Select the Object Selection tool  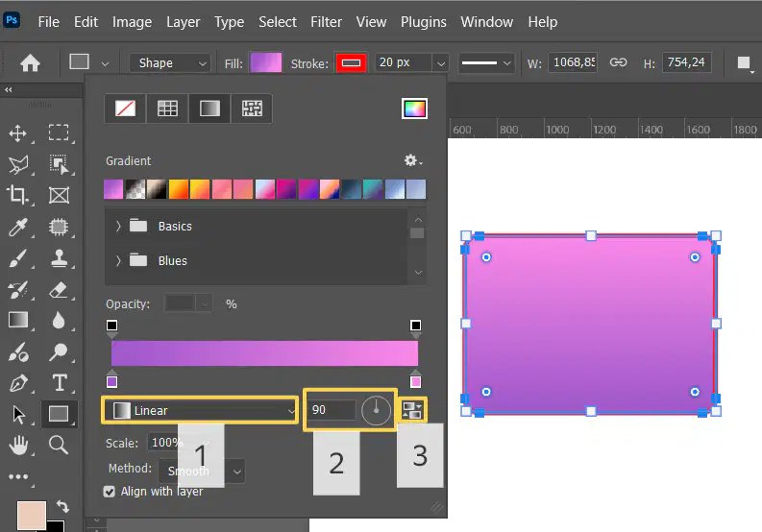click(59, 165)
